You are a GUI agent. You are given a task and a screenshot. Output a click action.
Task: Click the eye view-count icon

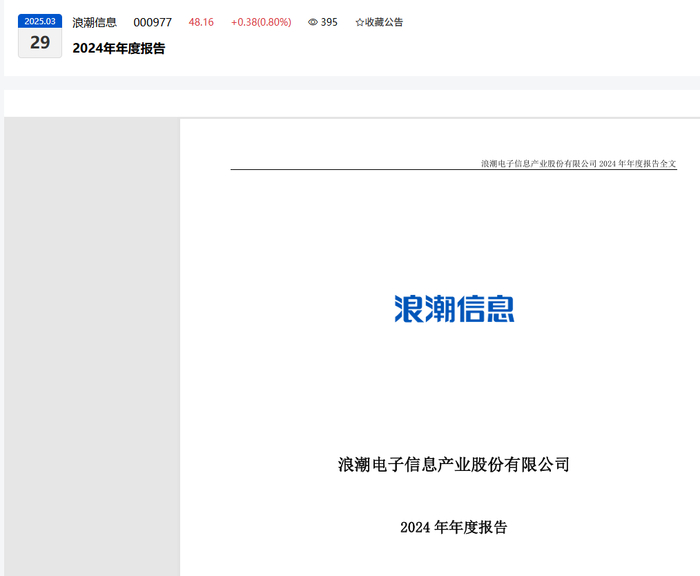point(313,22)
